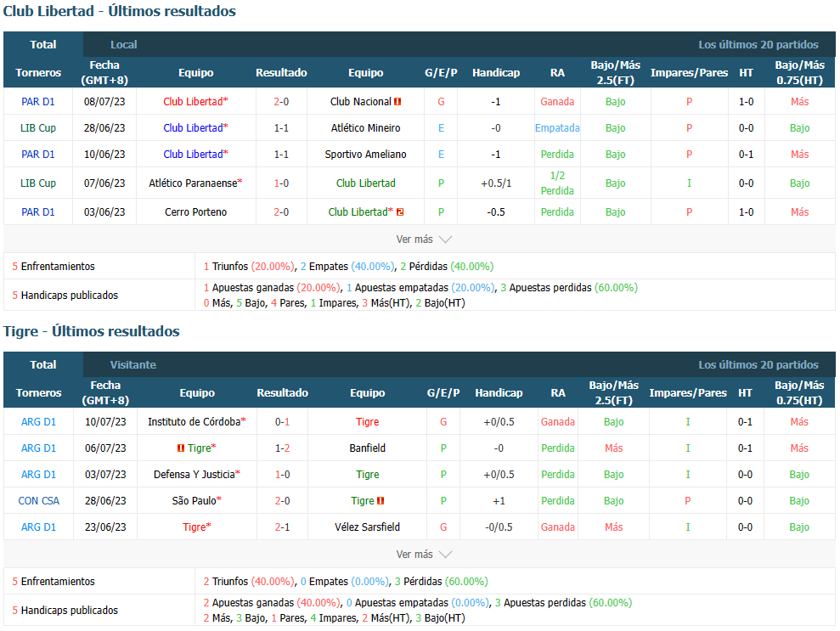Click Banfield team name

pyautogui.click(x=368, y=448)
